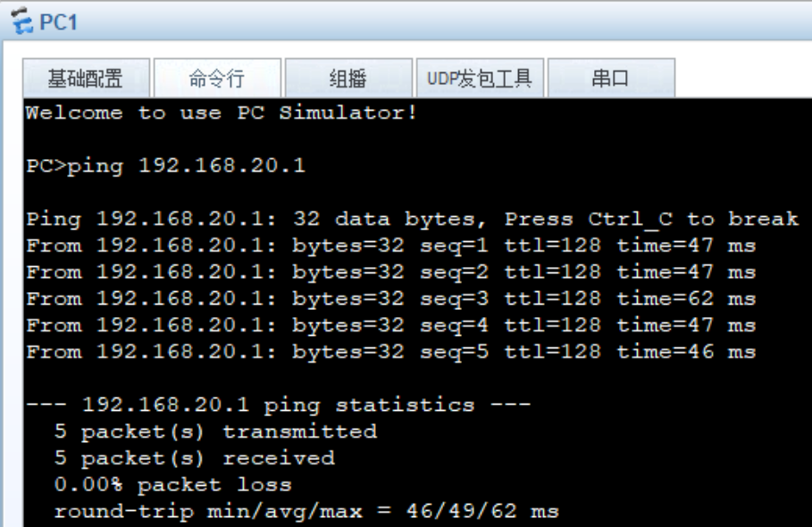This screenshot has height=527, width=812.
Task: Switch to the 命令行 tab
Action: tap(217, 79)
